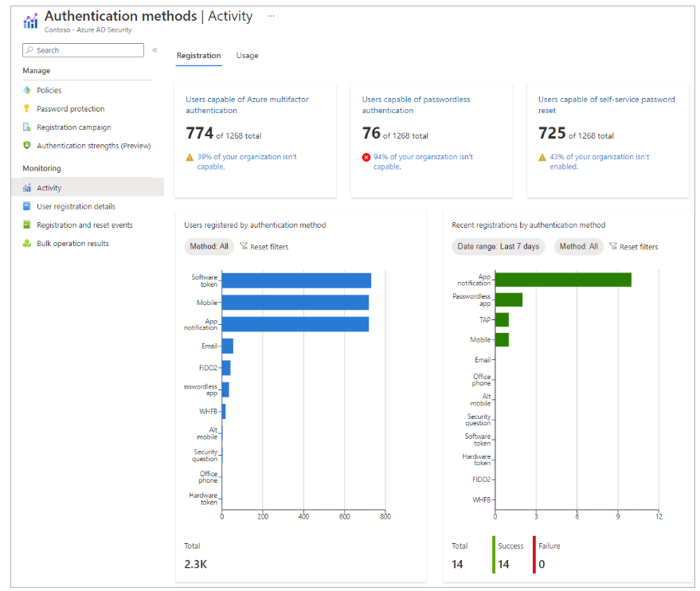Select the Registration tab
The image size is (700, 591).
[198, 55]
